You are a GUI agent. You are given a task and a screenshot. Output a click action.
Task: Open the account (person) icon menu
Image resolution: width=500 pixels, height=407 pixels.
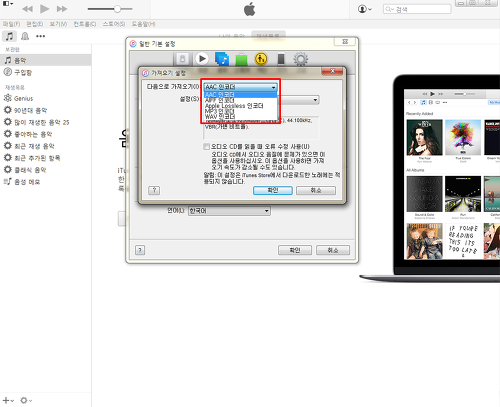coord(364,9)
